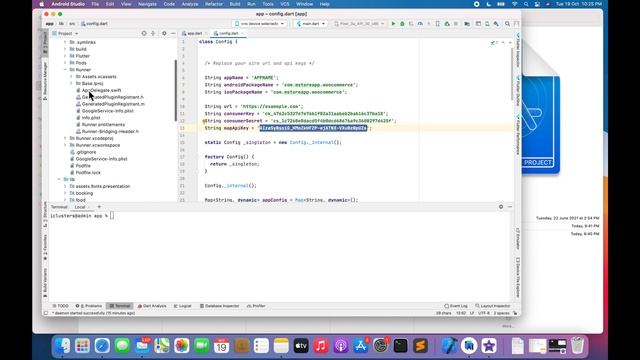This screenshot has height=360, width=640.
Task: Click the UTF-8 encoding in status bar
Action: tap(484, 313)
